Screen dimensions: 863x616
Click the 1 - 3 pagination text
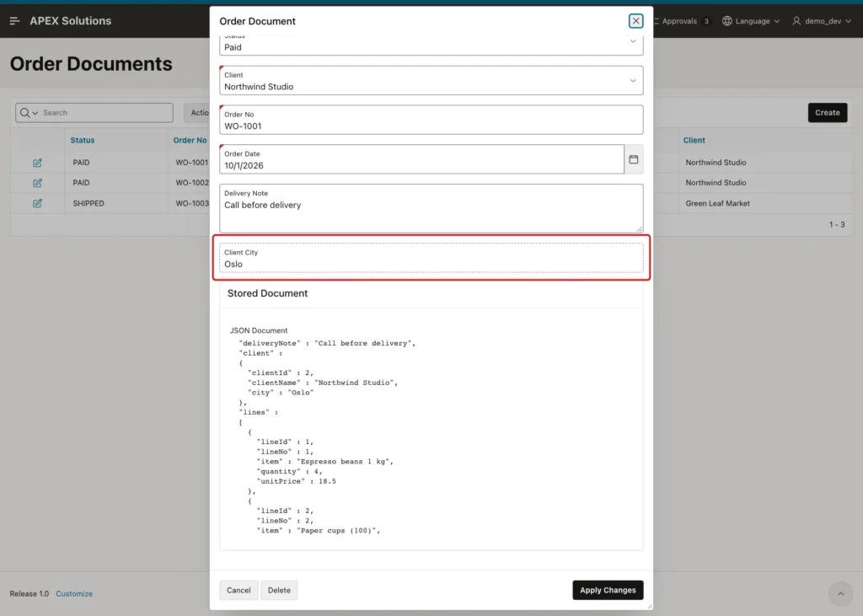coord(837,225)
